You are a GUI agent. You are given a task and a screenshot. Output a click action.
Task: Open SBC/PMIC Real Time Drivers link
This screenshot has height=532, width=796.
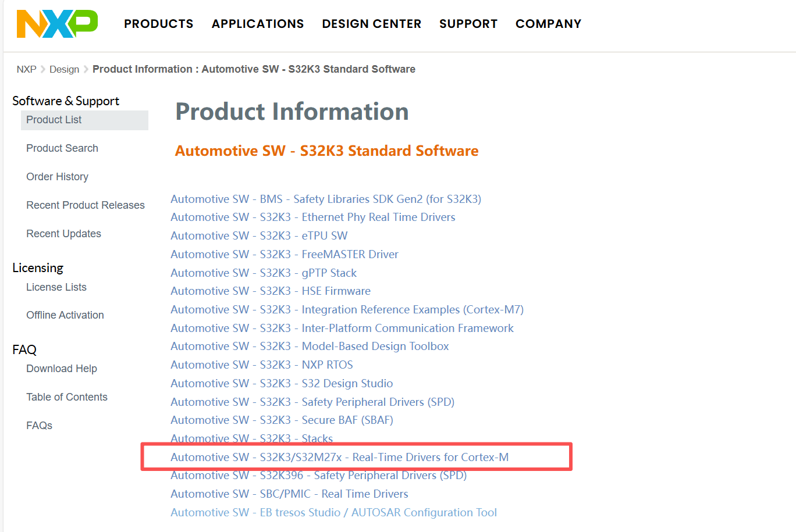(289, 494)
